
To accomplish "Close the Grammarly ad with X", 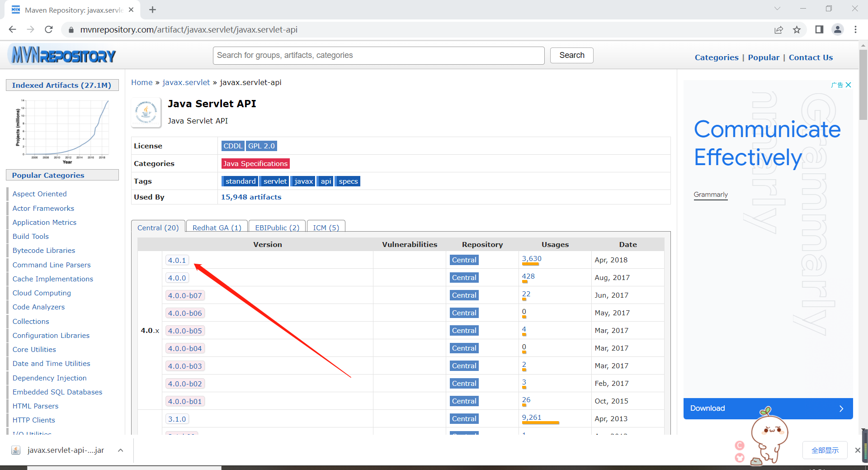I will [x=849, y=85].
